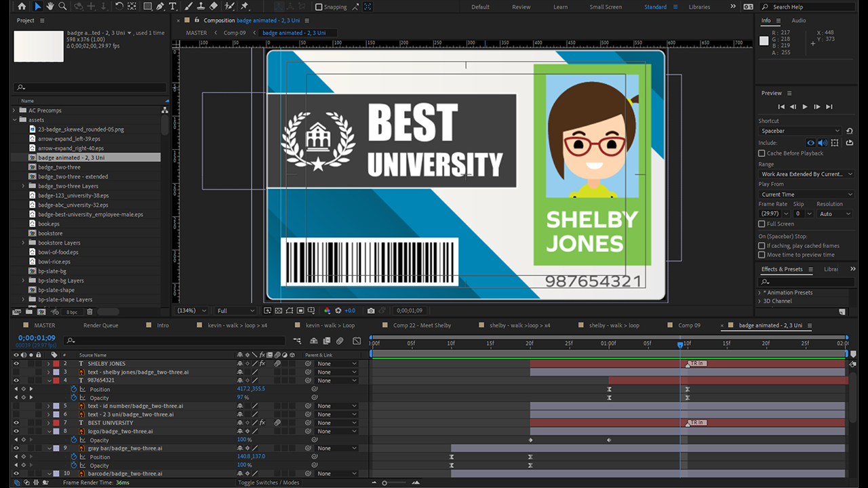Image resolution: width=868 pixels, height=488 pixels.
Task: Open the Small Screen workspace
Action: (x=605, y=7)
